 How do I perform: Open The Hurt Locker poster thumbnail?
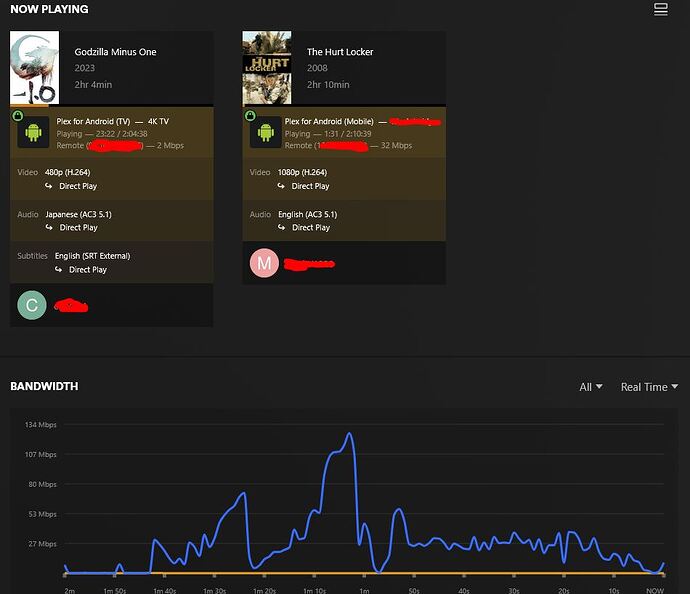[267, 67]
